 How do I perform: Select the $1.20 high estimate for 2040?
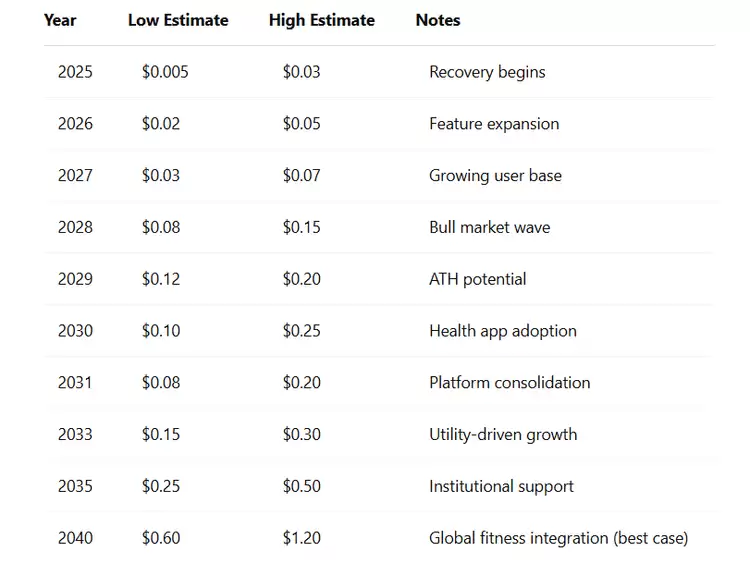[301, 538]
